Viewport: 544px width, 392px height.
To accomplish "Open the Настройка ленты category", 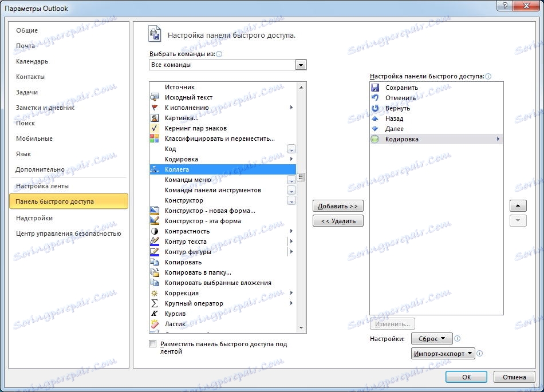I will tap(42, 186).
